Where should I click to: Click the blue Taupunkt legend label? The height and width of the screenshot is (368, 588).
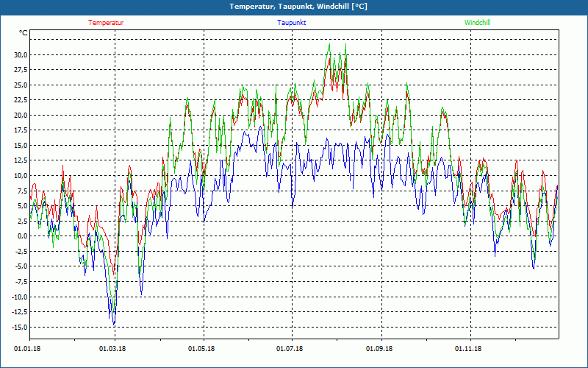tap(291, 23)
